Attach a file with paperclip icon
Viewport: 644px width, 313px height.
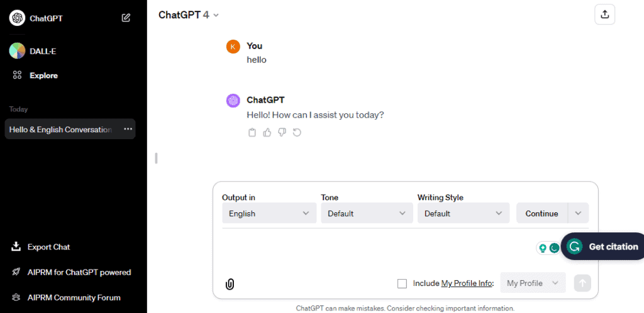tap(230, 284)
